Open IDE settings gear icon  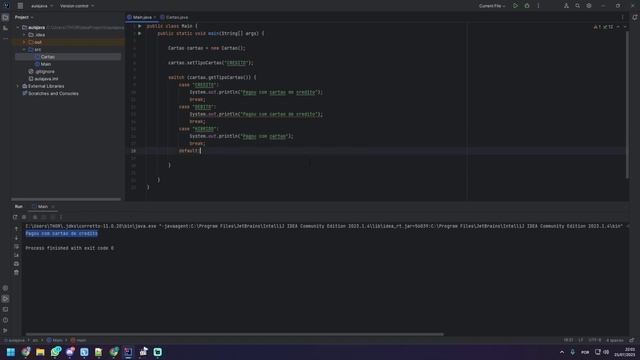pos(589,6)
